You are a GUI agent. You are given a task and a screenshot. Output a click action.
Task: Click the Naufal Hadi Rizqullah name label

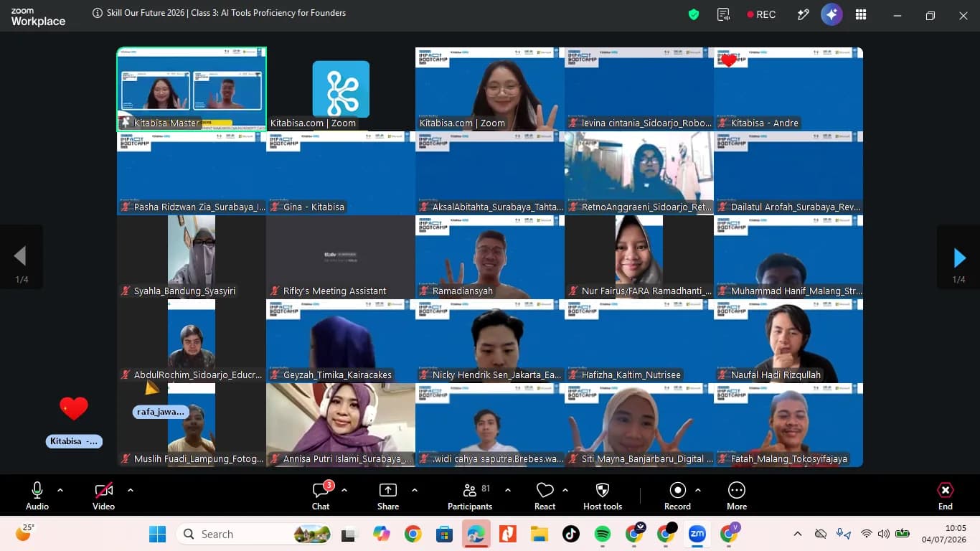point(776,375)
